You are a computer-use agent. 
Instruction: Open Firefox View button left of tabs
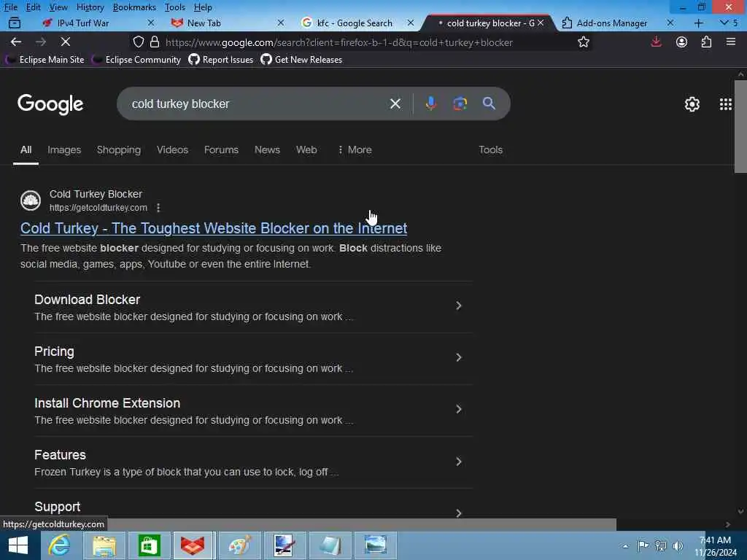[x=15, y=23]
